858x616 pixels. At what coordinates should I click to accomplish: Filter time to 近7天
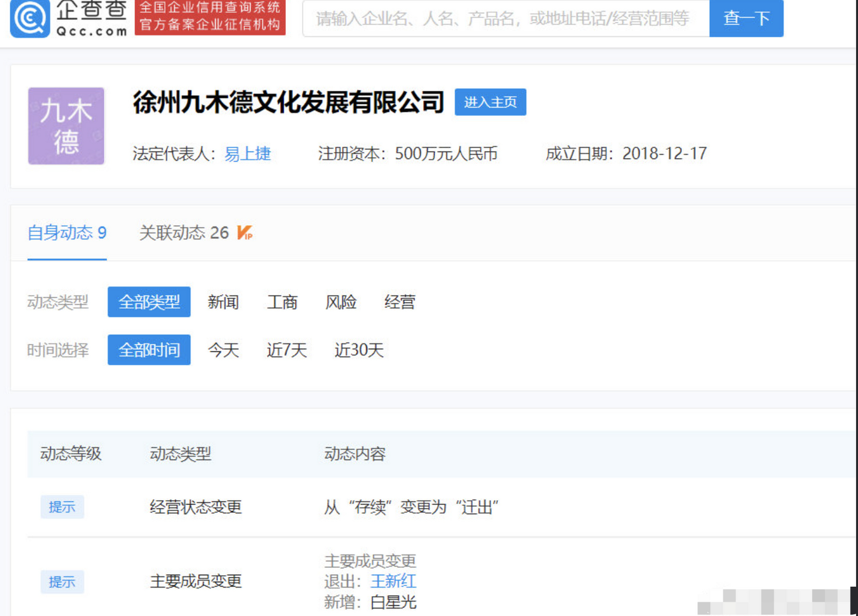286,350
